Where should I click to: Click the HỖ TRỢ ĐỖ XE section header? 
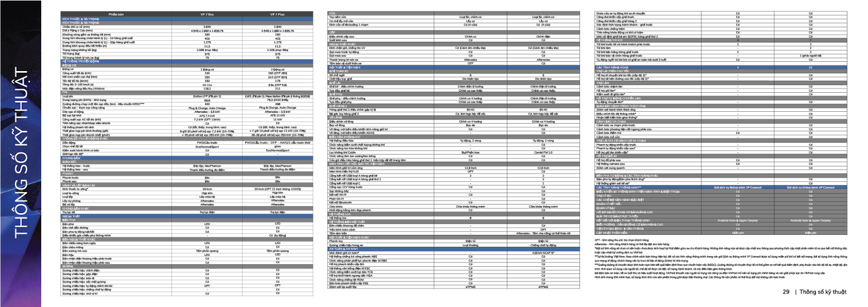pyautogui.click(x=607, y=156)
